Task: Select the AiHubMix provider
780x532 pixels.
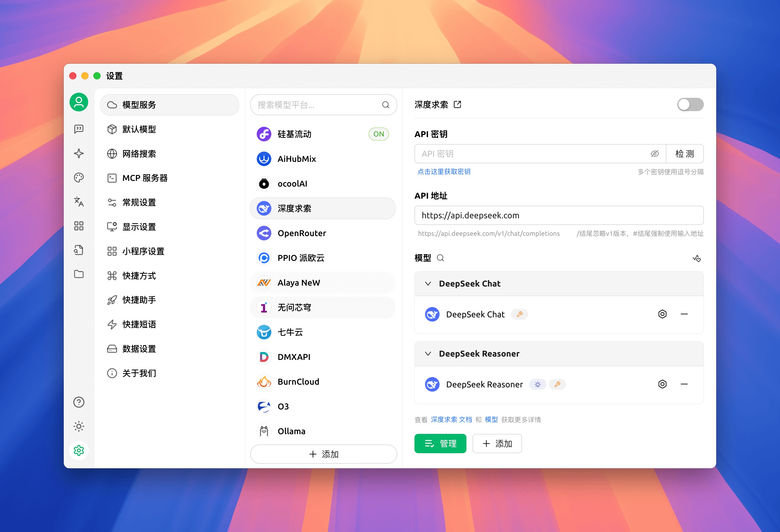Action: 323,159
